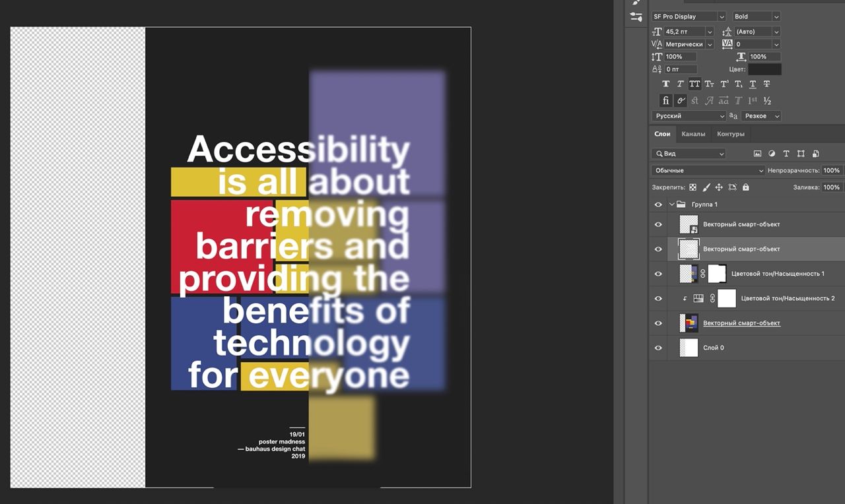Switch to the Каналы tab

click(x=693, y=134)
